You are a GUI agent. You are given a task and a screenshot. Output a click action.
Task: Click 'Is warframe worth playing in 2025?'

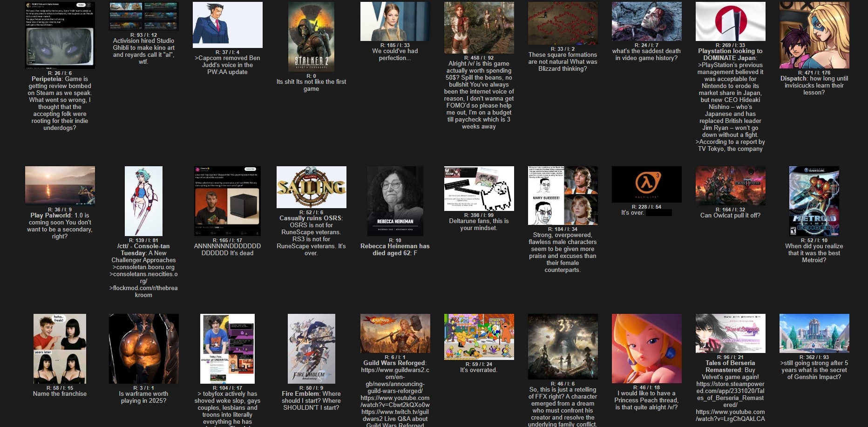click(x=144, y=397)
